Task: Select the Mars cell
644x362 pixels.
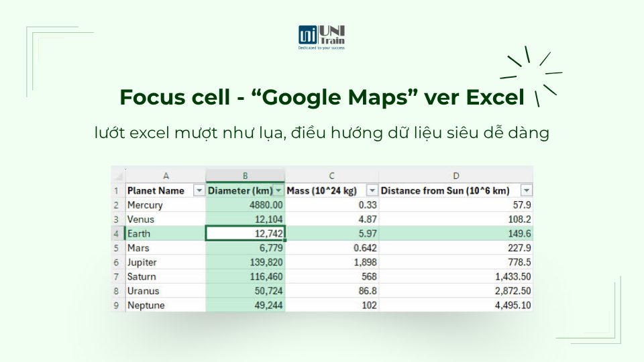Action: click(x=166, y=248)
